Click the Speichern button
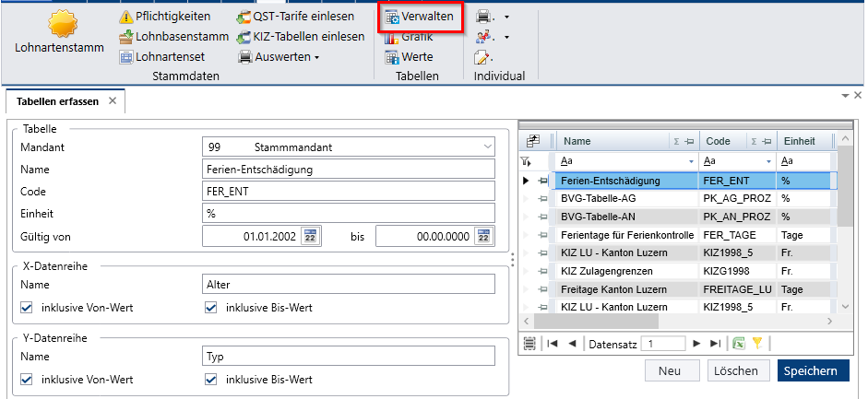 [x=814, y=370]
